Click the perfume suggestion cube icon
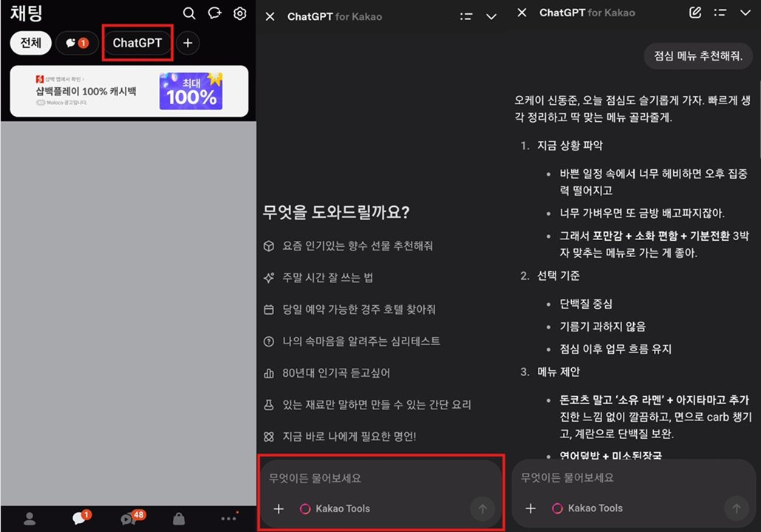The height and width of the screenshot is (532, 761). pos(268,245)
